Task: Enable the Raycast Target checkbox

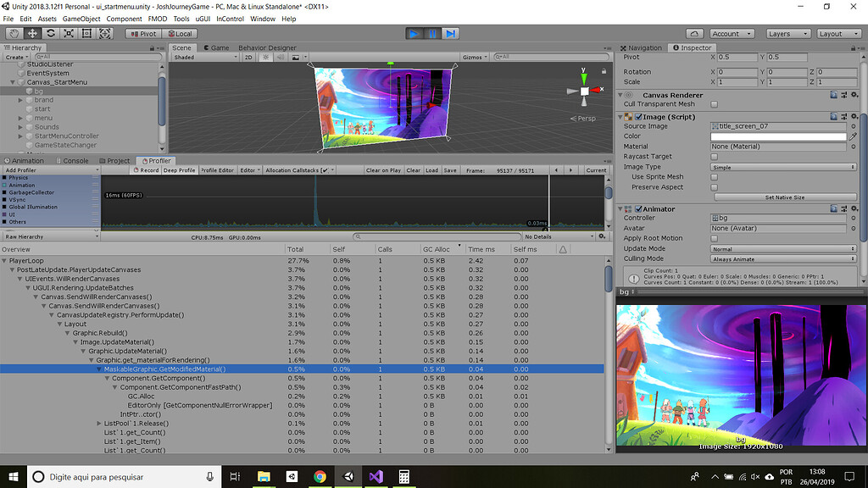Action: [x=715, y=157]
